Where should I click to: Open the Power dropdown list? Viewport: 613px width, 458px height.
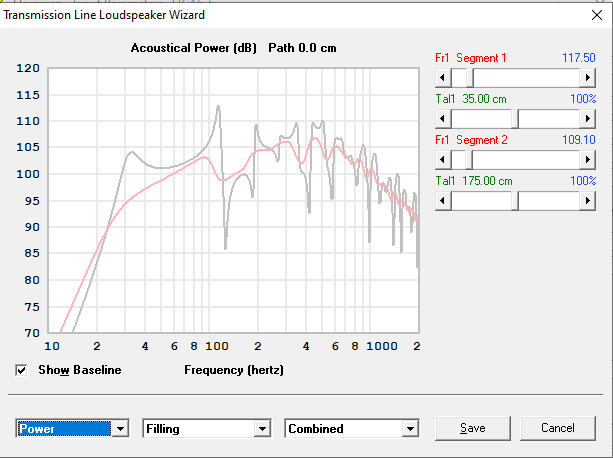point(121,429)
